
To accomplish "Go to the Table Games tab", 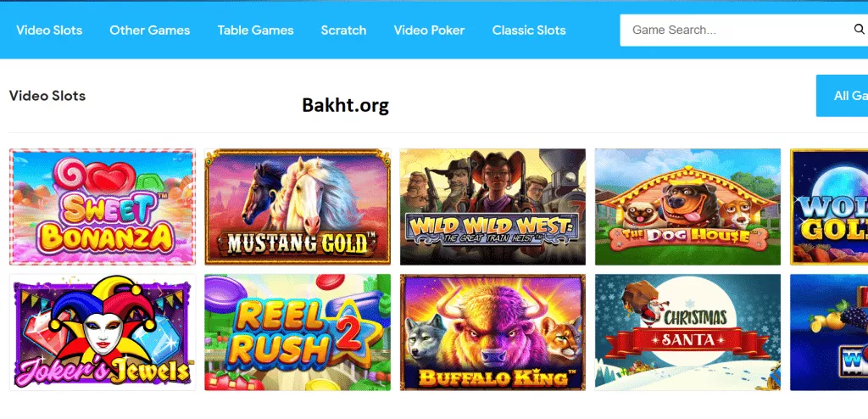I will coord(255,31).
